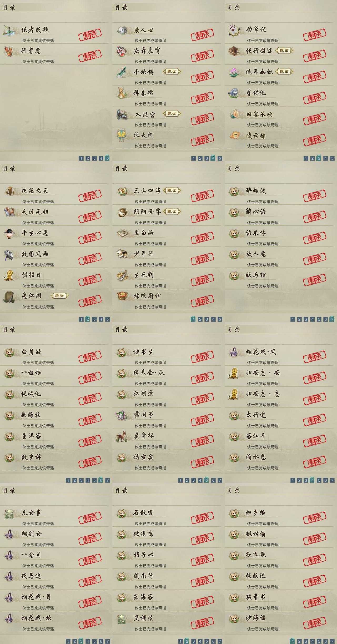The width and height of the screenshot is (337, 644).
Task: Click the golden statue icon for 惜往日
Action: pos(10,275)
